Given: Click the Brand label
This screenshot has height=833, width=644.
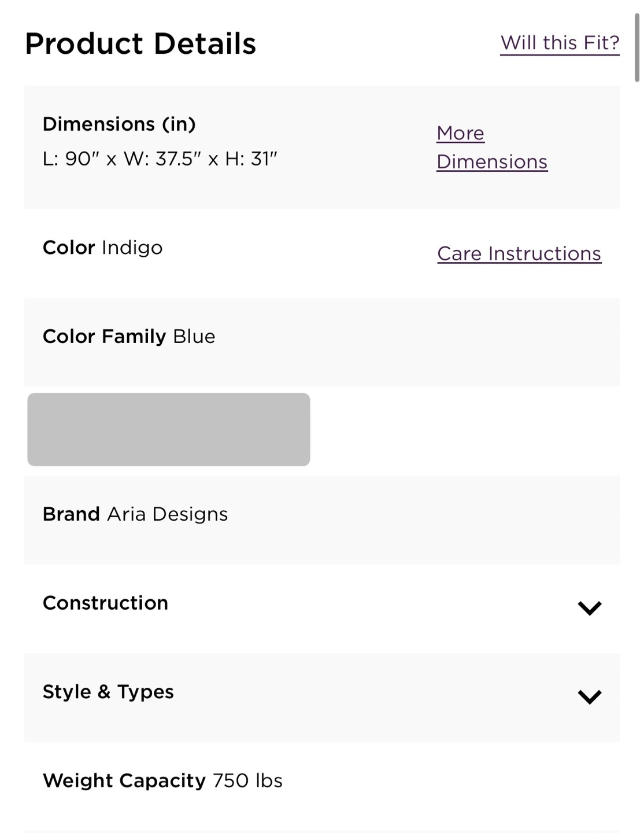Looking at the screenshot, I should click(x=71, y=514).
